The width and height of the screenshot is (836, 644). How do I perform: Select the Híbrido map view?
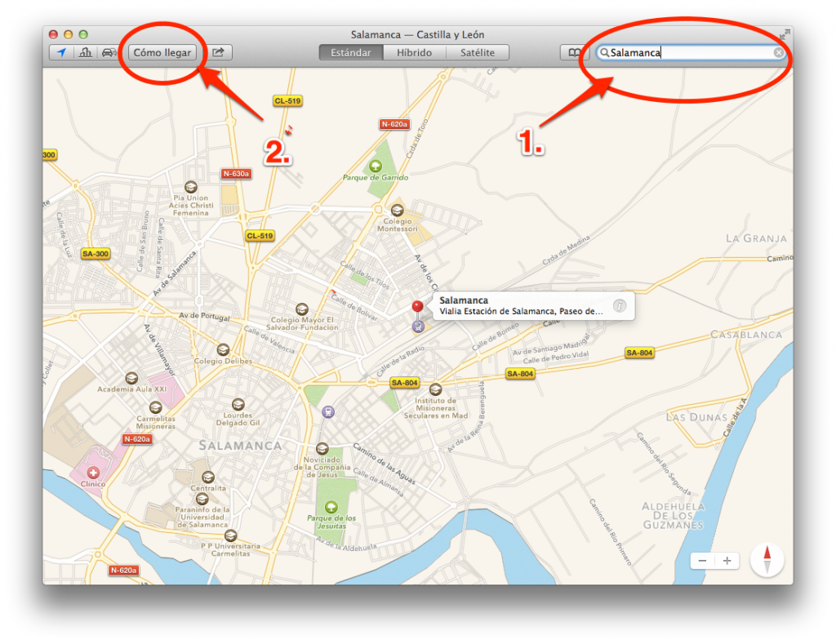[415, 53]
